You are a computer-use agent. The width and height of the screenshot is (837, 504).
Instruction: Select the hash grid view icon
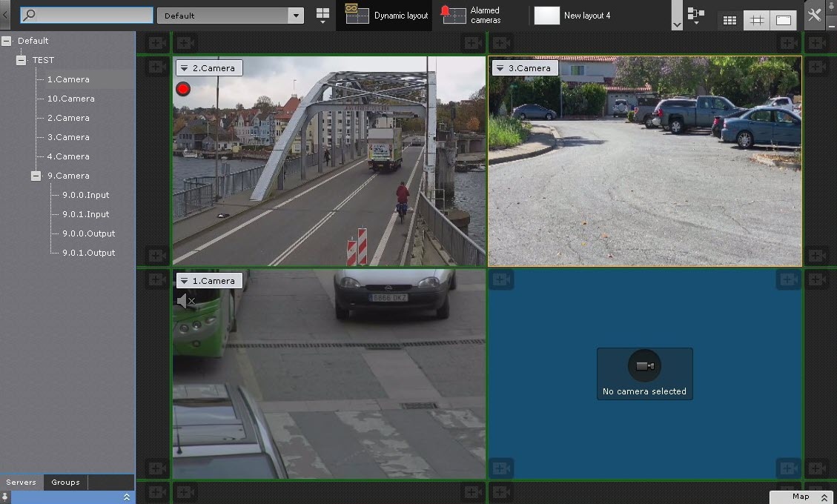tap(756, 21)
